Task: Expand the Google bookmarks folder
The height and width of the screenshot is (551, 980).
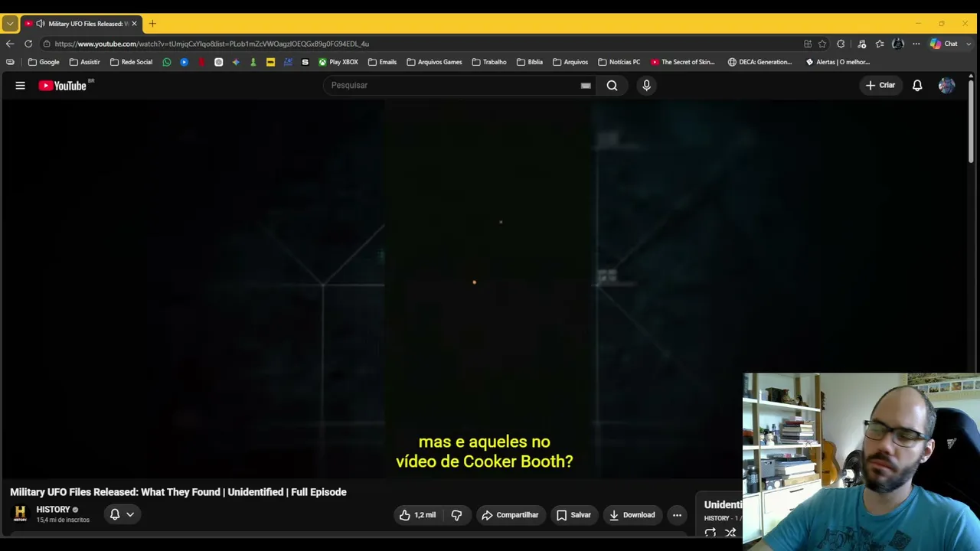Action: (44, 62)
